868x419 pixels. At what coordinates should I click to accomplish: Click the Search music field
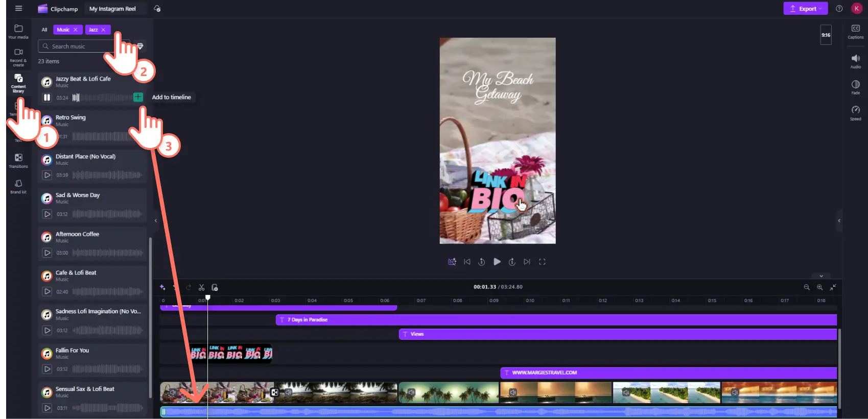click(84, 46)
